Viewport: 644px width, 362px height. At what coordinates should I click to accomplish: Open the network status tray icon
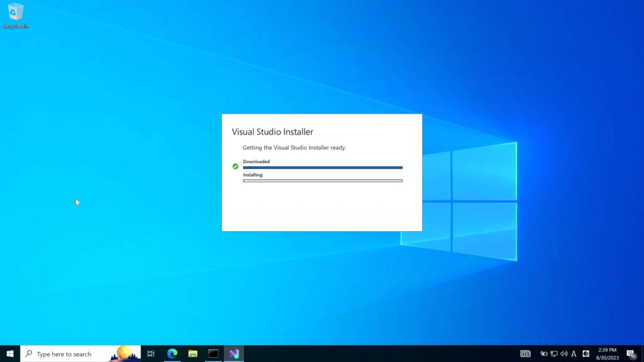(x=554, y=354)
